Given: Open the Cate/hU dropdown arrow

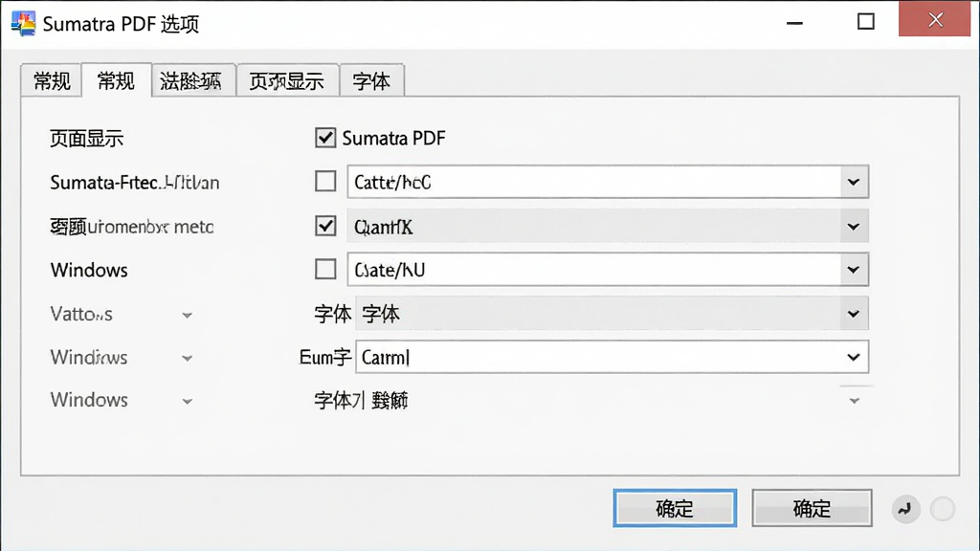Looking at the screenshot, I should pyautogui.click(x=853, y=269).
